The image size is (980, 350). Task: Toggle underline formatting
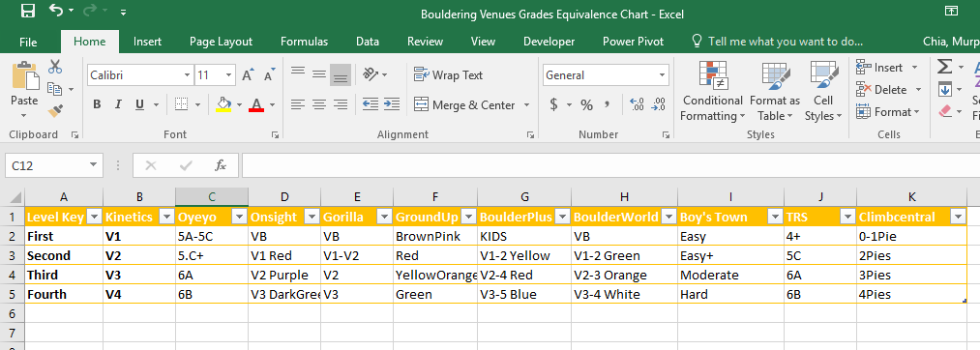(x=138, y=104)
